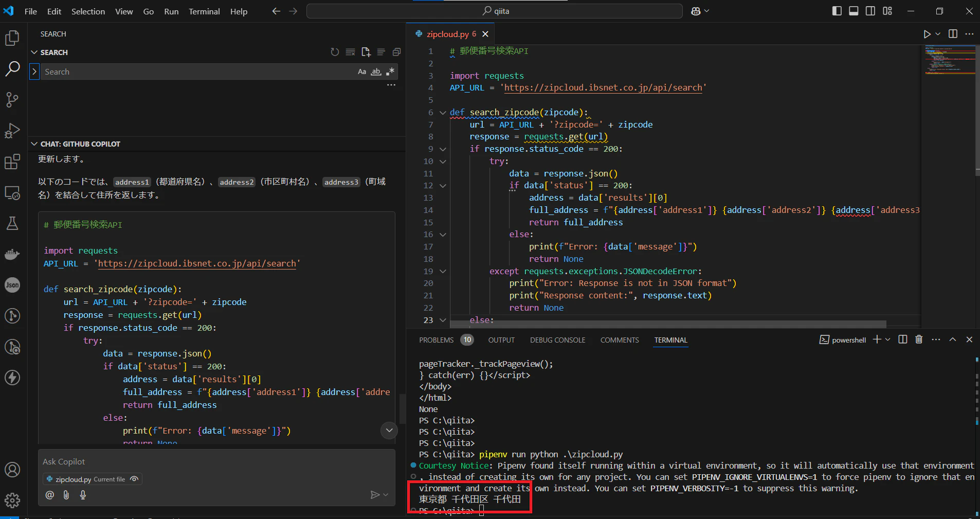980x519 pixels.
Task: Open the Copilot icon in title bar
Action: click(x=696, y=11)
